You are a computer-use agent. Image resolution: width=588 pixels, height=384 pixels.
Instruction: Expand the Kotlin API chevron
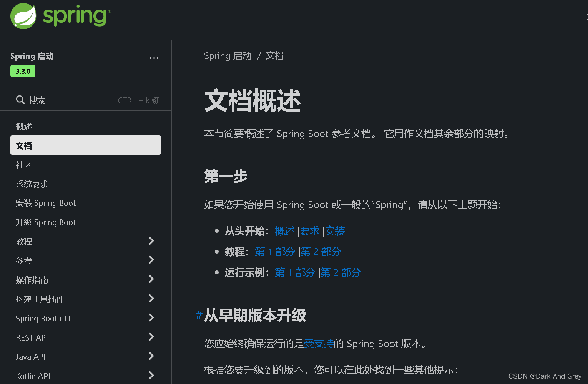pos(151,375)
